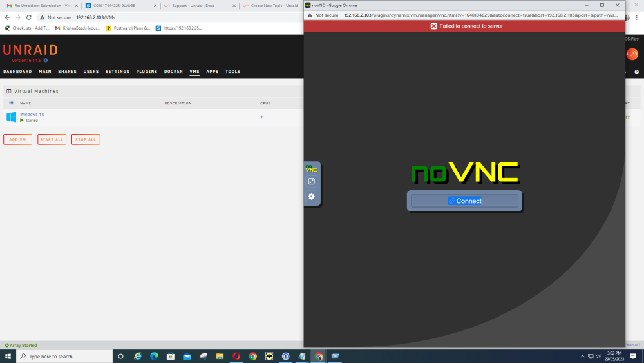
Task: Click the noVNC window Not secure warning
Action: point(323,15)
